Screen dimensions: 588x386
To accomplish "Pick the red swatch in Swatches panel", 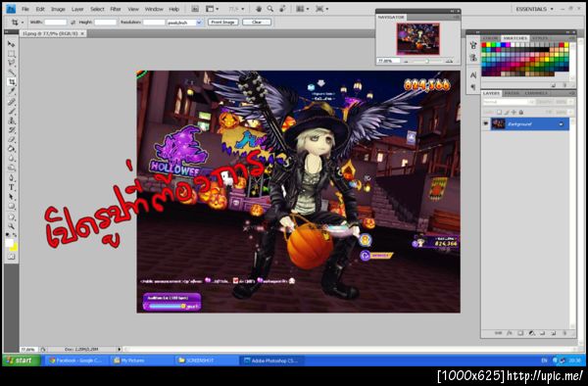I will pos(484,45).
